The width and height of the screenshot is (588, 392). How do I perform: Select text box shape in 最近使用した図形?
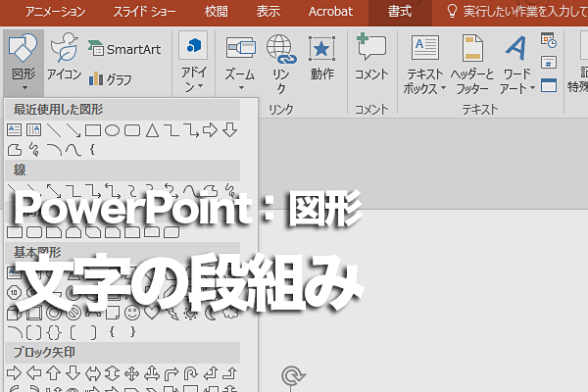[x=15, y=130]
